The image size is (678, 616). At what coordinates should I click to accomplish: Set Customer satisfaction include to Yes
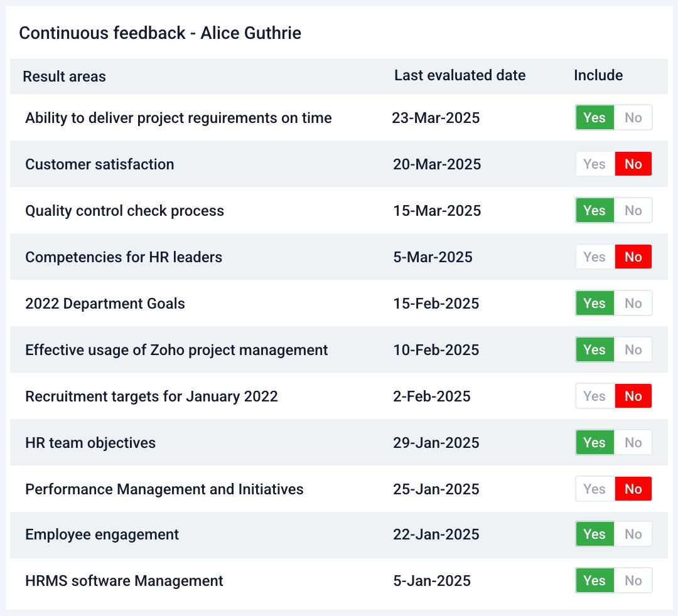click(x=595, y=164)
